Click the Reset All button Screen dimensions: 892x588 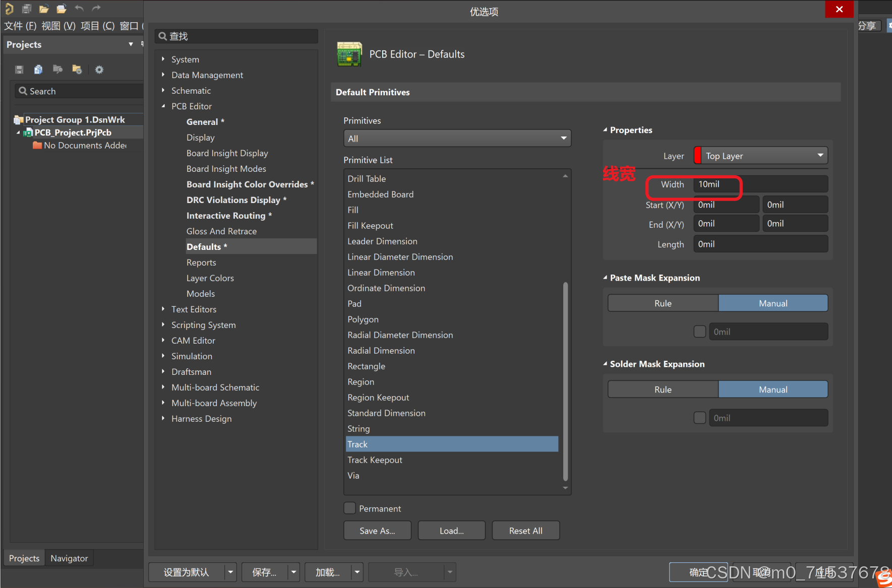525,531
